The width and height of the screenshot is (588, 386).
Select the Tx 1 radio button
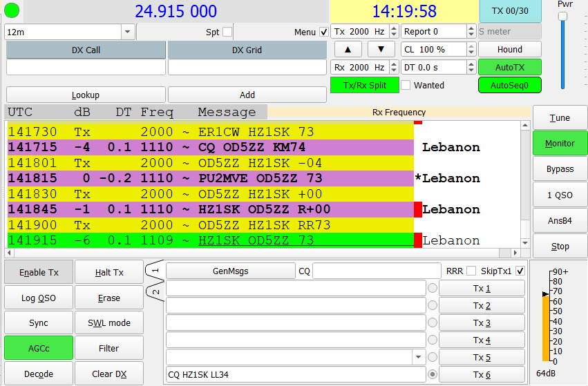click(x=433, y=288)
